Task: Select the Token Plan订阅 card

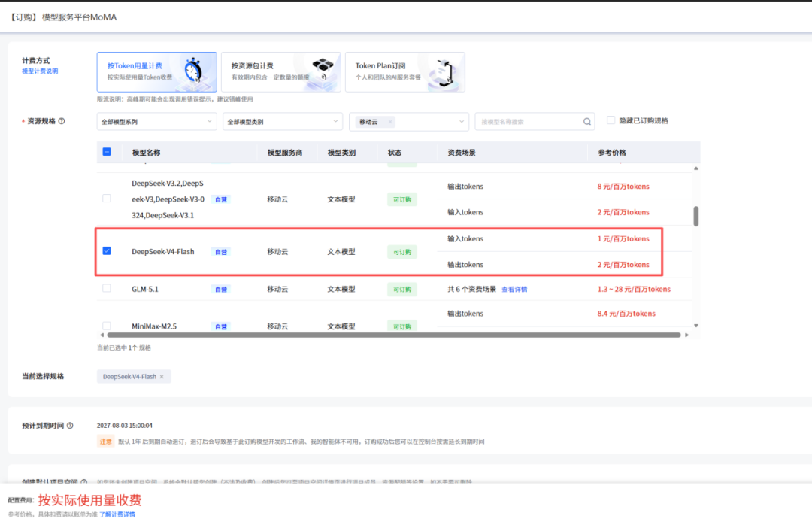Action: [405, 72]
